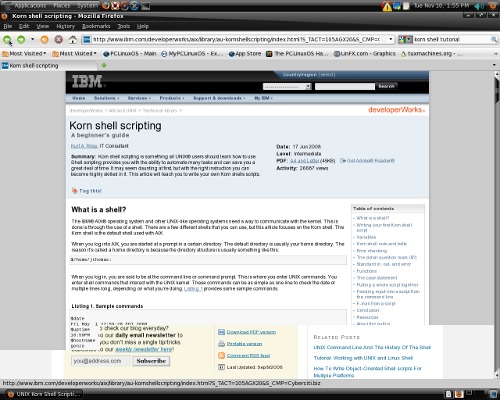Click the IBM site search text field
Viewport: 500px width, 400px height.
point(345,87)
